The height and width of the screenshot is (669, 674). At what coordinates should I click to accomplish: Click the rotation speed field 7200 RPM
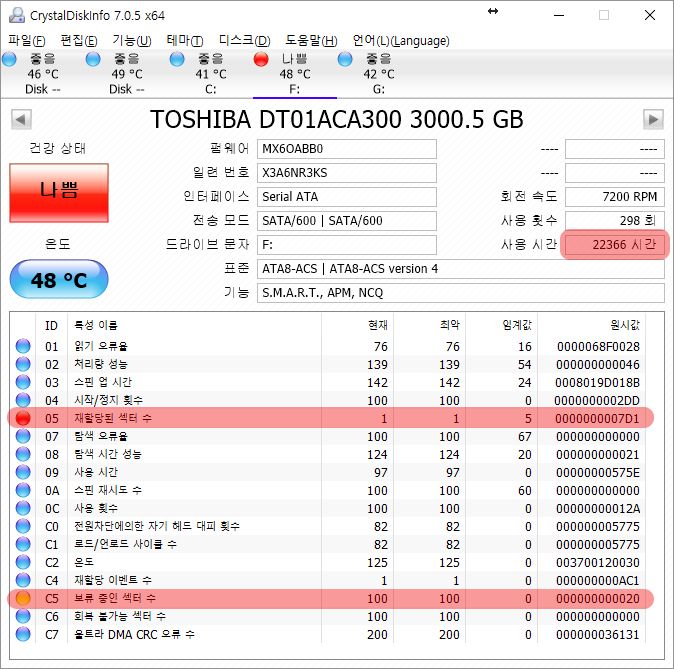click(615, 197)
